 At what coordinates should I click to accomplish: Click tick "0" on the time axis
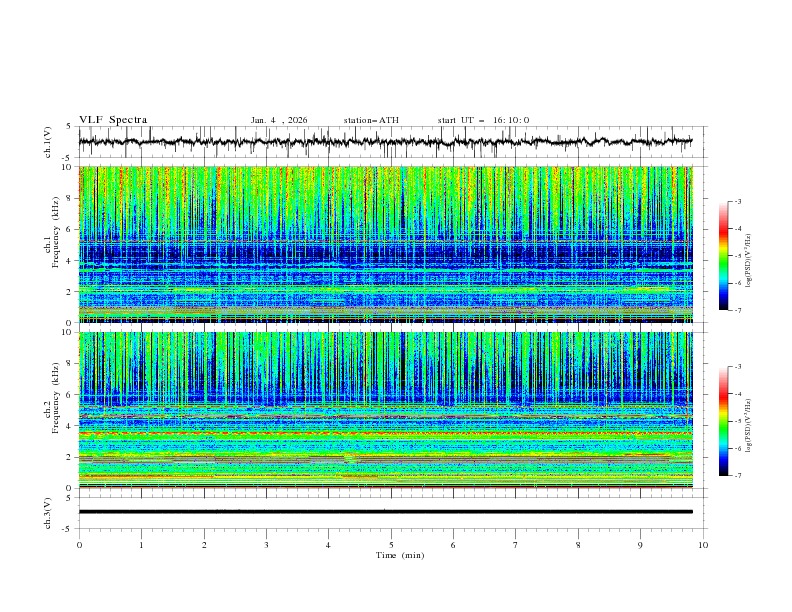tap(79, 545)
